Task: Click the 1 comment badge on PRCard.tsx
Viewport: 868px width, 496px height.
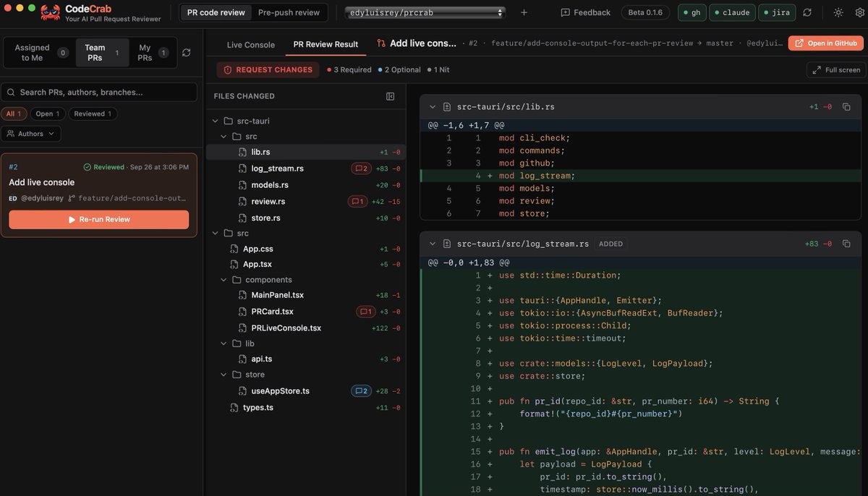Action: pyautogui.click(x=366, y=312)
